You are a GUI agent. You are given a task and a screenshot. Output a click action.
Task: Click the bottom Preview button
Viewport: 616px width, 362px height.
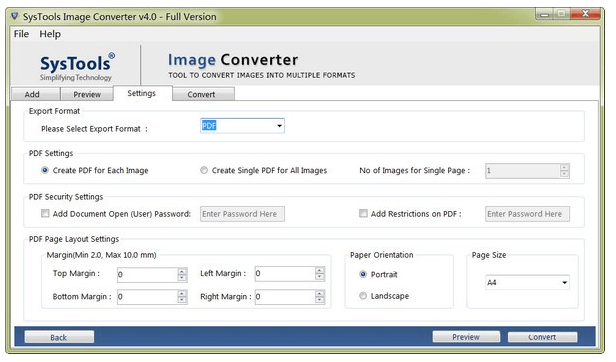click(466, 337)
